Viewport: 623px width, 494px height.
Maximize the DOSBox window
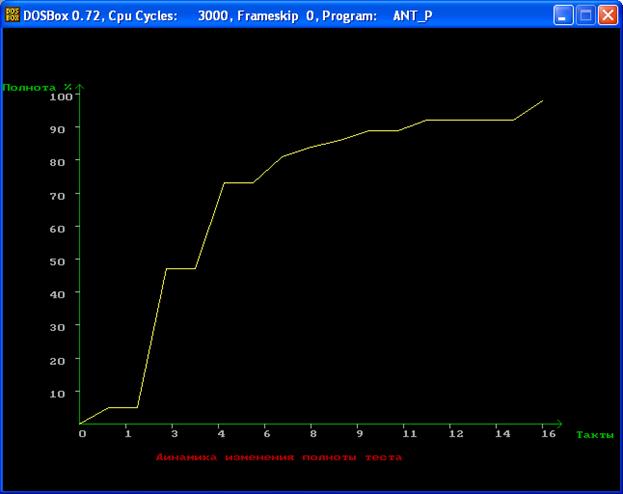[x=586, y=15]
